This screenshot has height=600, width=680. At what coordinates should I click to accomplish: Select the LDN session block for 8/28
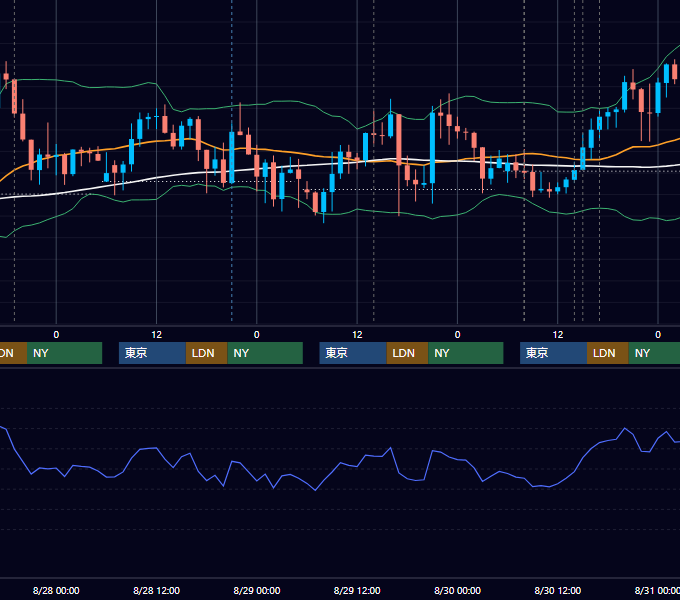point(206,353)
